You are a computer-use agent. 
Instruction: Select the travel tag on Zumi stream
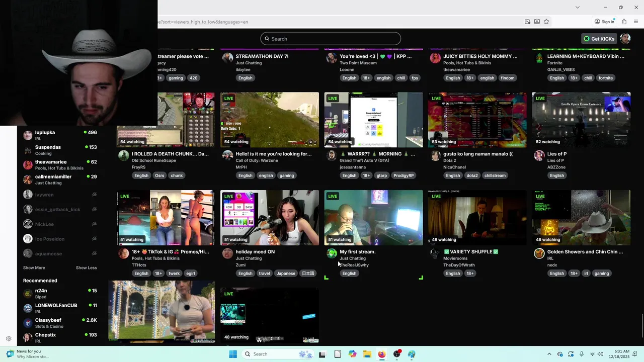pyautogui.click(x=264, y=274)
